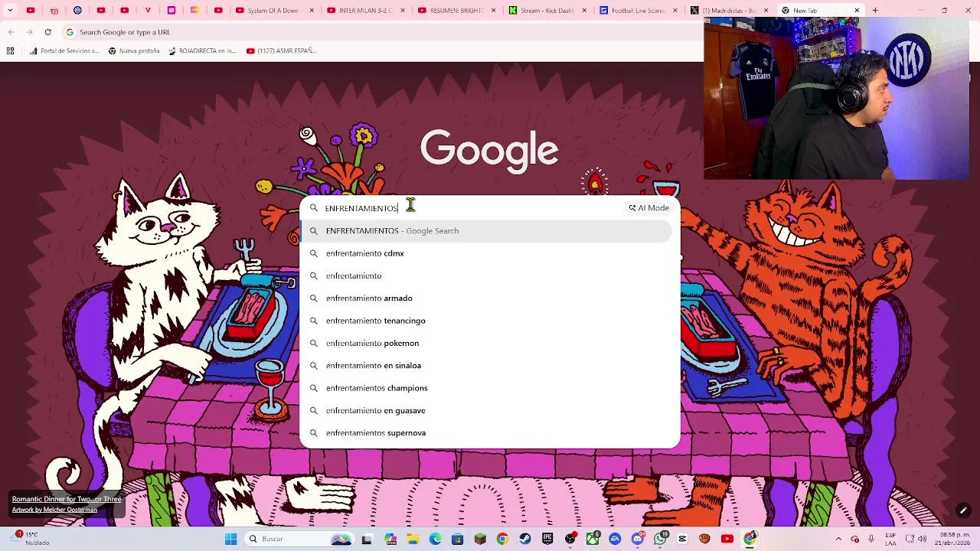Choose suggestion "enfrentamientos champions"
The height and width of the screenshot is (551, 980).
485,388
